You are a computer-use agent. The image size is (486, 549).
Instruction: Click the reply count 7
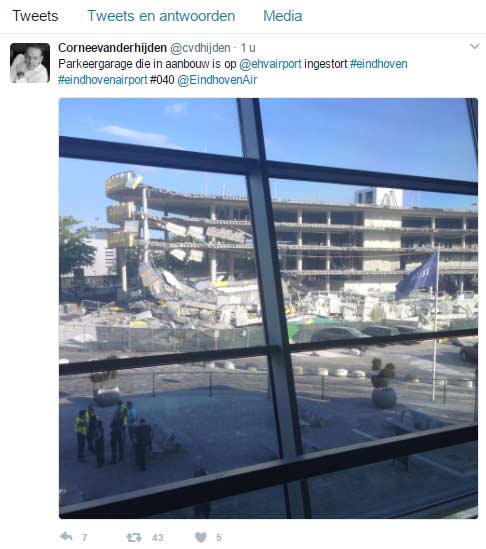tap(84, 537)
